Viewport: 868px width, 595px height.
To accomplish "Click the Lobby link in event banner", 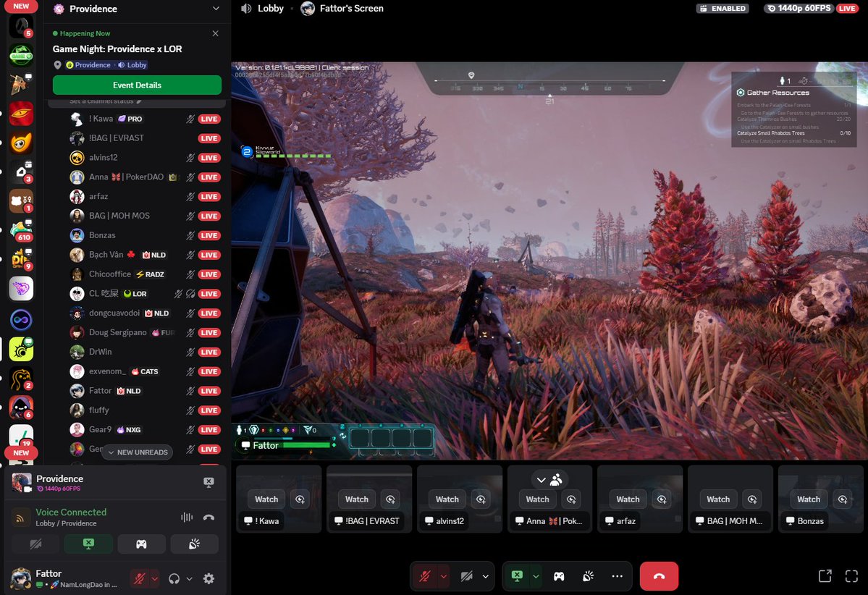I will pos(132,64).
